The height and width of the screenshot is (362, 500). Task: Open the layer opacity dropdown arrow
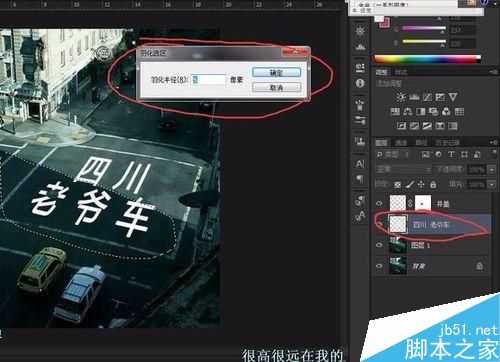pyautogui.click(x=492, y=170)
